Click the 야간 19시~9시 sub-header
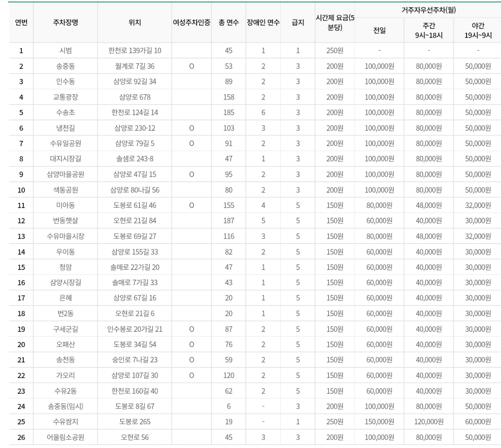Screen dimensions: 501x448 (478, 30)
